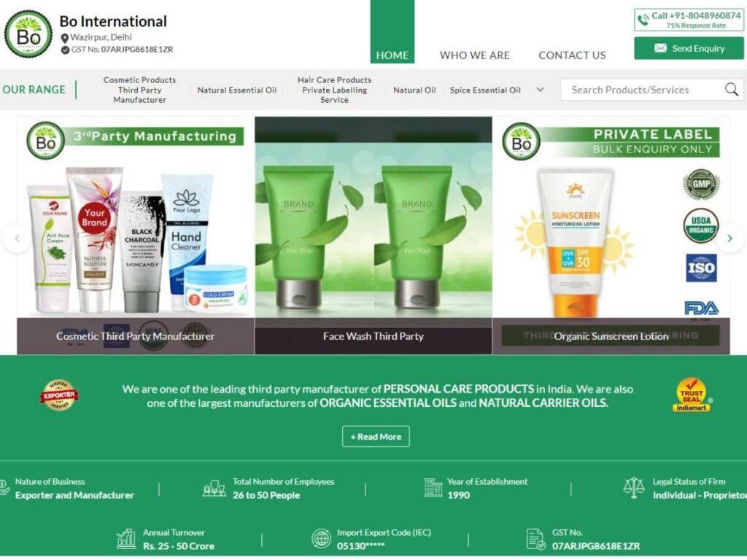The width and height of the screenshot is (747, 560).
Task: Click the GST No. document icon
Action: coord(535,539)
